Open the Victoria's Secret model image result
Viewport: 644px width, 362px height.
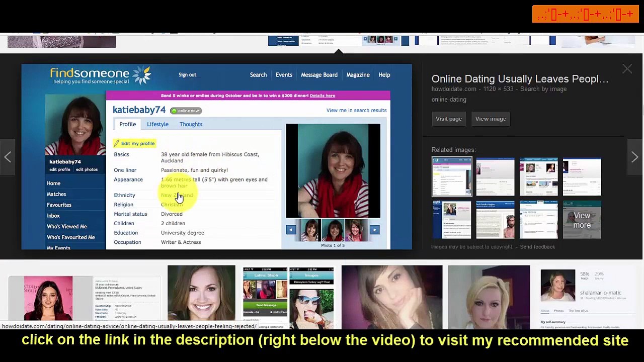(x=85, y=298)
